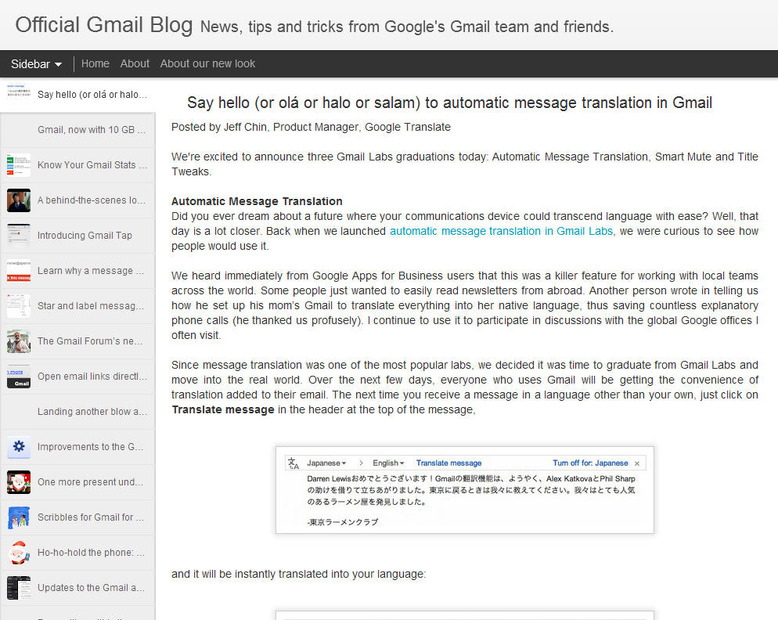Open the 'Learn why a message' sidebar post

77,271
